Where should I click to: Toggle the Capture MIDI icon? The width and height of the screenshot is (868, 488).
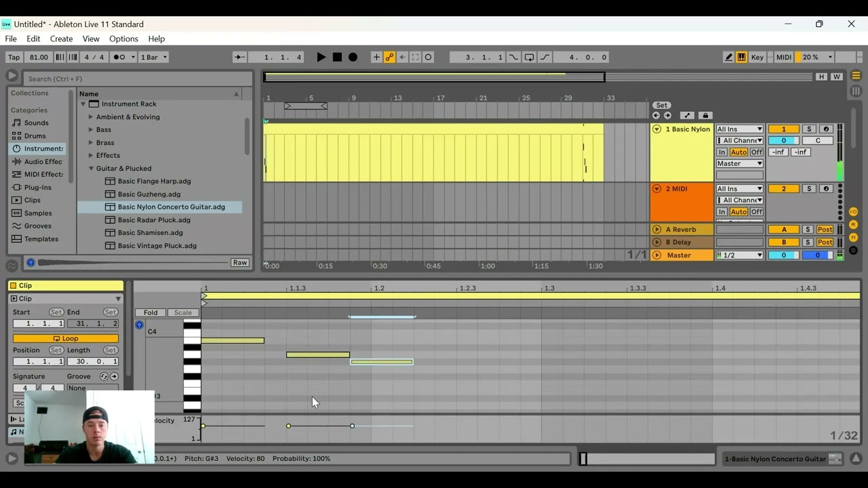(x=415, y=57)
